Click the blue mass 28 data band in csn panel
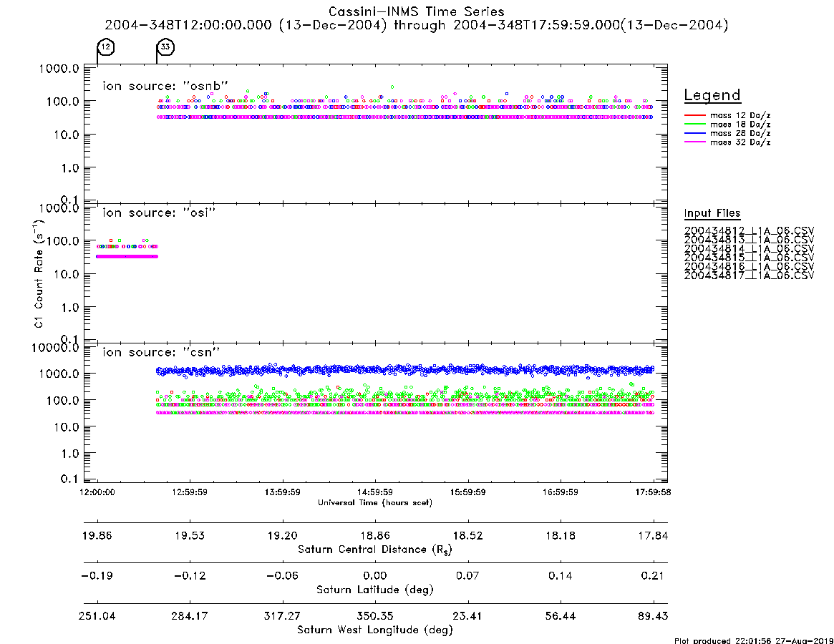The image size is (834, 644). [404, 370]
